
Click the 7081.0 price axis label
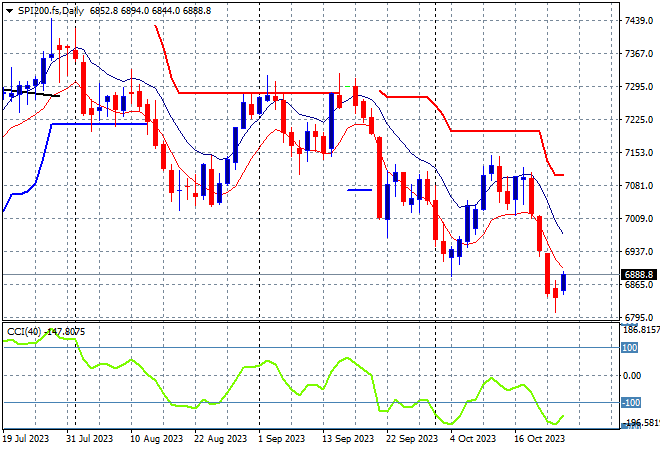pos(639,186)
